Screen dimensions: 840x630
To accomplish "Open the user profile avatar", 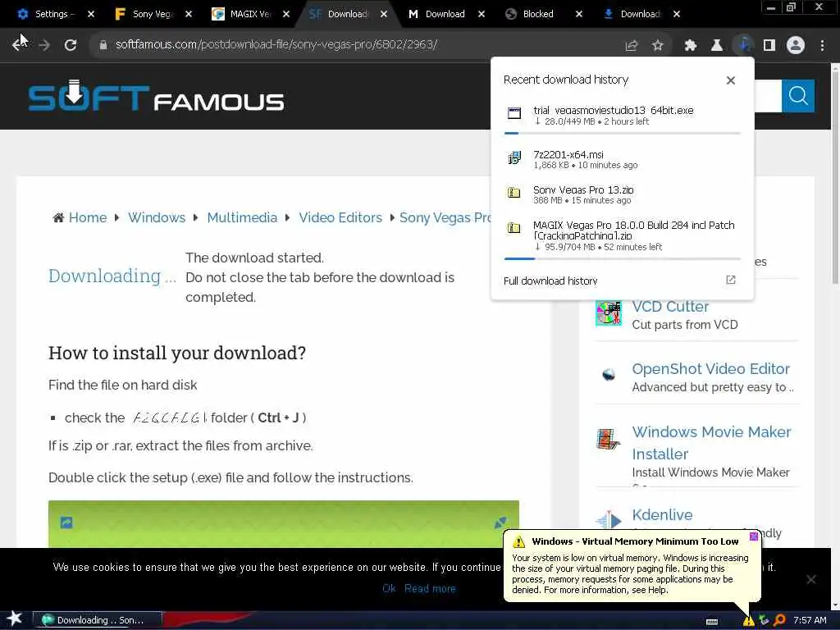I will (796, 46).
